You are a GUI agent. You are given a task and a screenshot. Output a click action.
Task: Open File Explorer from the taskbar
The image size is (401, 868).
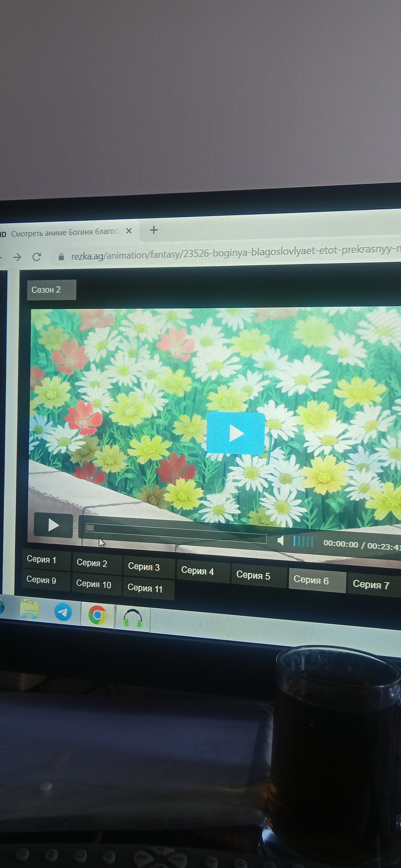pos(29,609)
